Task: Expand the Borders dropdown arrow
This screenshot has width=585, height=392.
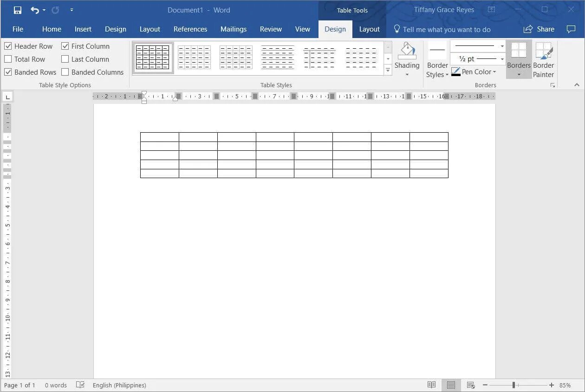Action: (519, 75)
